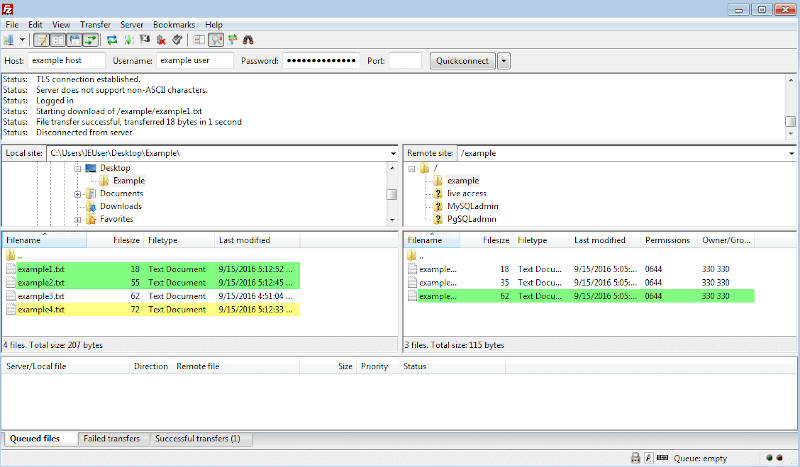
Task: Select the remote example folder
Action: (463, 181)
